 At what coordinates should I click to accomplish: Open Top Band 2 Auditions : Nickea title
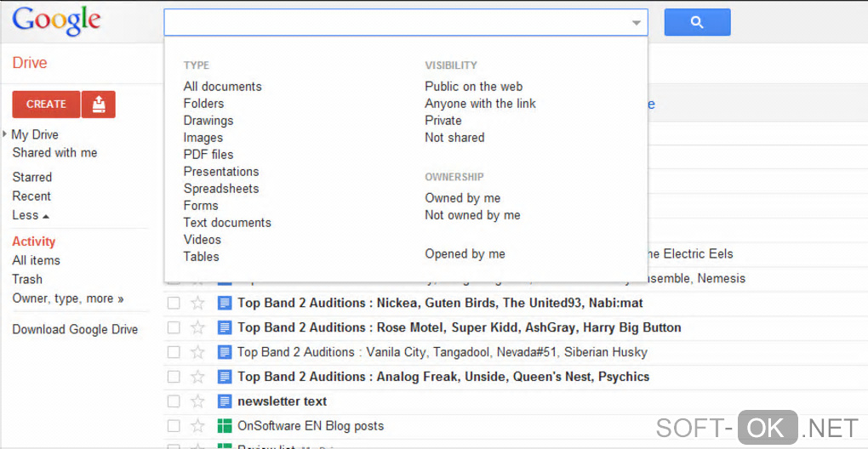(440, 303)
